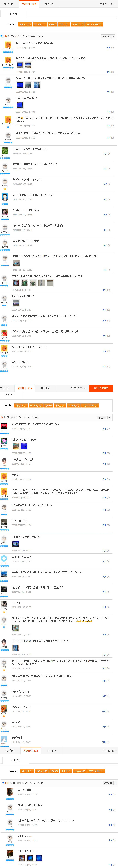The image size is (118, 868).
Task: Open photo under 真是良心商家 review
Action: pyautogui.click(x=15, y=628)
